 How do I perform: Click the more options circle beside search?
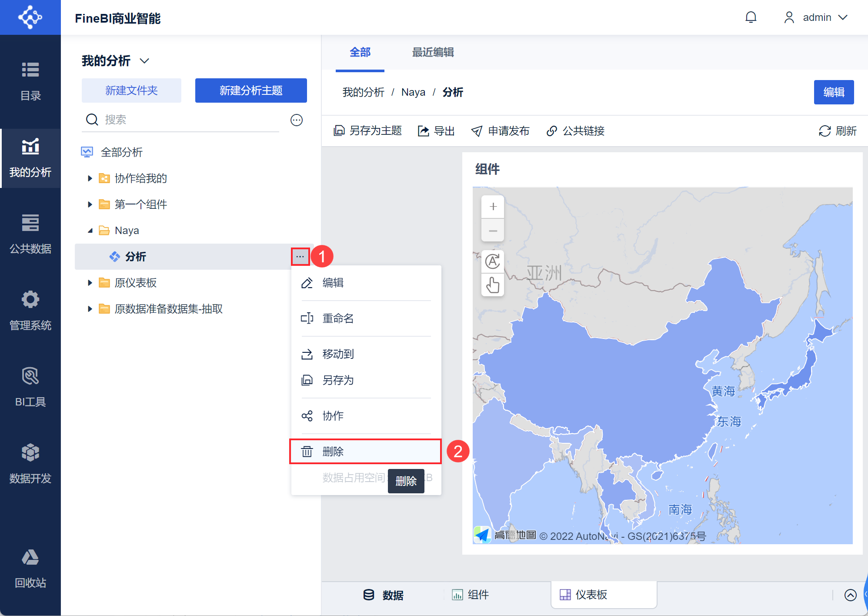click(x=297, y=120)
